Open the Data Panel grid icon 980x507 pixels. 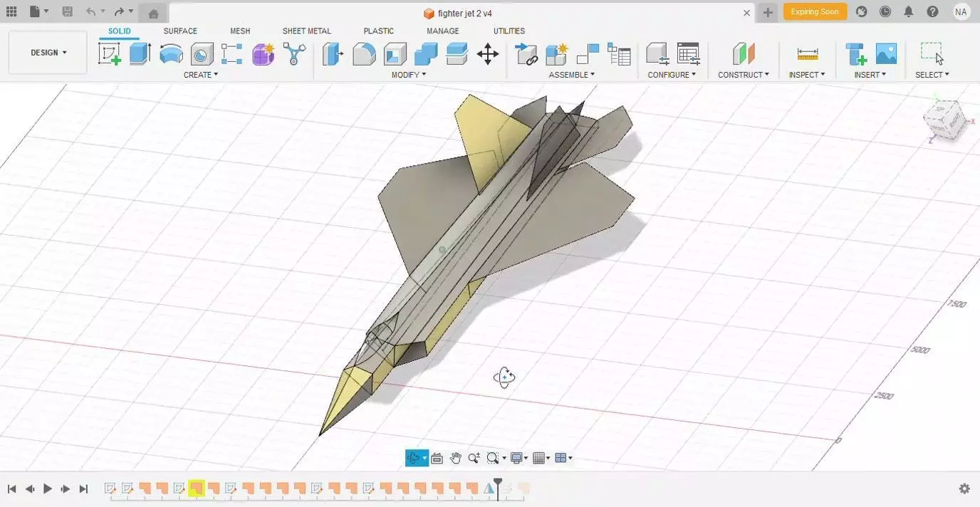click(11, 11)
